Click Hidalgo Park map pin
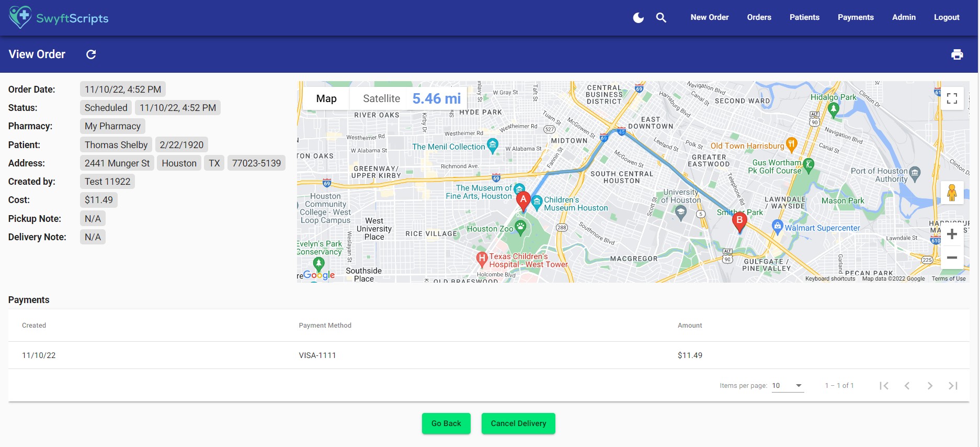This screenshot has height=447, width=980. click(834, 109)
